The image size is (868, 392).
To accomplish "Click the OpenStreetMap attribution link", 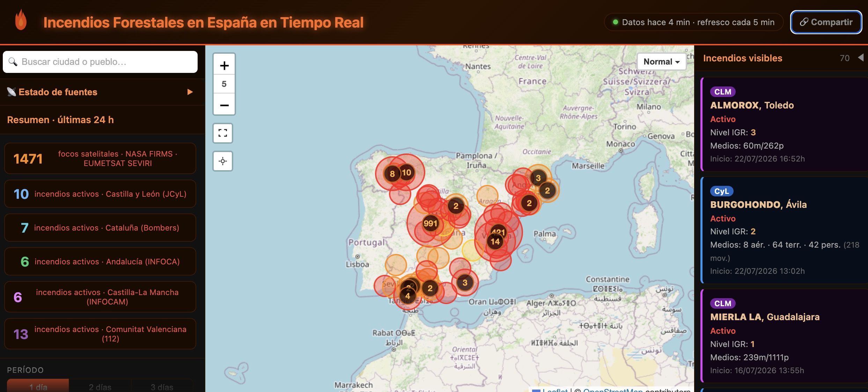I will (x=613, y=390).
